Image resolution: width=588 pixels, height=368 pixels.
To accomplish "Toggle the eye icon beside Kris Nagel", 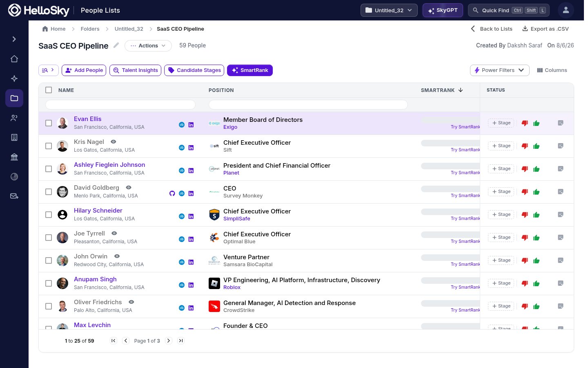I will (x=114, y=141).
